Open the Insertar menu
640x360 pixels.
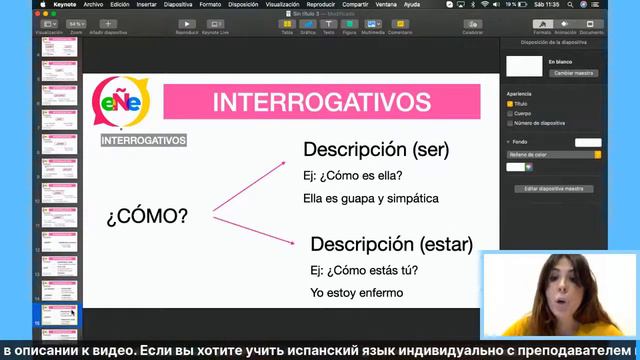click(147, 4)
